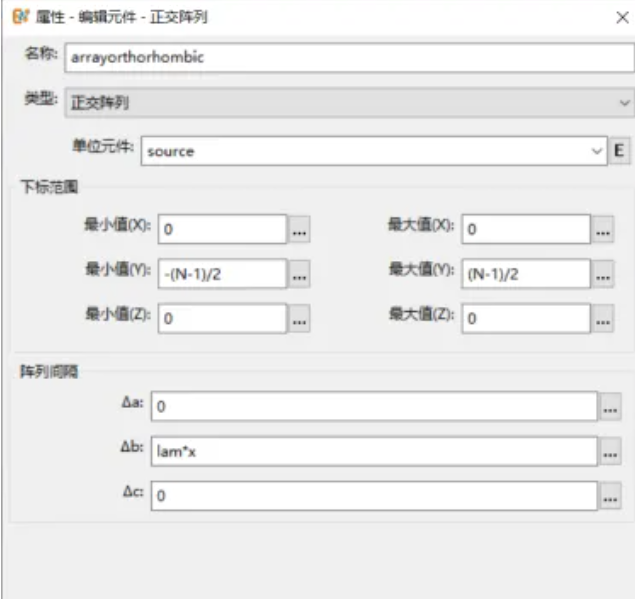Expand the 类型 dropdown showing 正交阵列

(348, 102)
